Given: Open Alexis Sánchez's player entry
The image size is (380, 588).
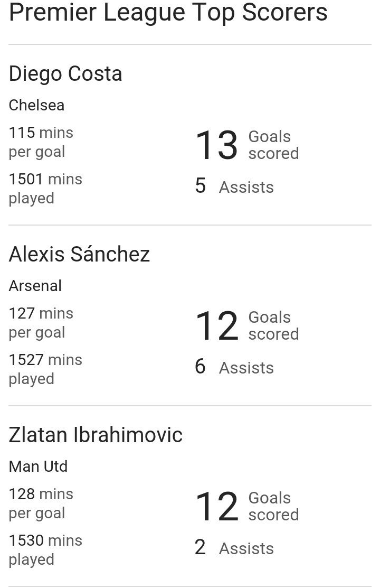Looking at the screenshot, I should [79, 255].
